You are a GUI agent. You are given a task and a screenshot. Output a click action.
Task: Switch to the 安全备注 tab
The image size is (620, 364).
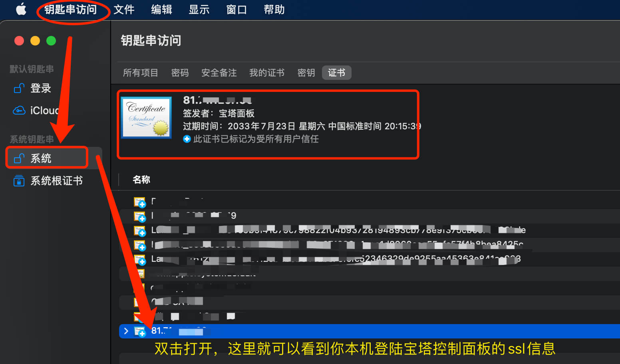[x=219, y=73]
